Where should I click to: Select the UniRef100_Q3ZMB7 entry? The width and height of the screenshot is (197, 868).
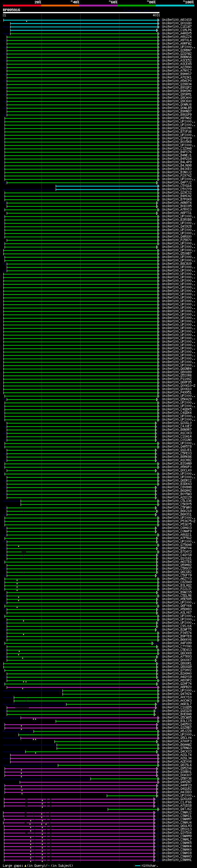click(x=177, y=728)
